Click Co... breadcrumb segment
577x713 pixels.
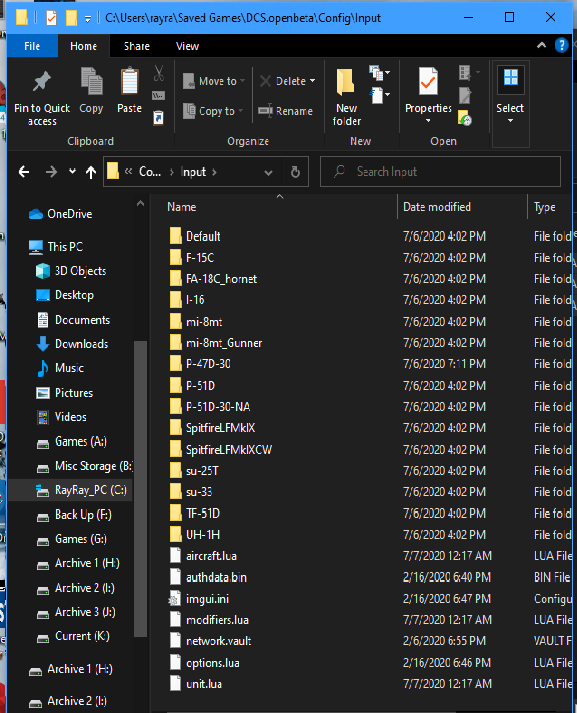click(x=150, y=172)
